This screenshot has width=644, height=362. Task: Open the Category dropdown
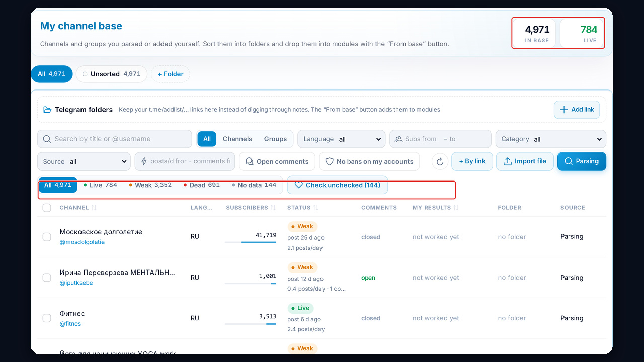551,139
